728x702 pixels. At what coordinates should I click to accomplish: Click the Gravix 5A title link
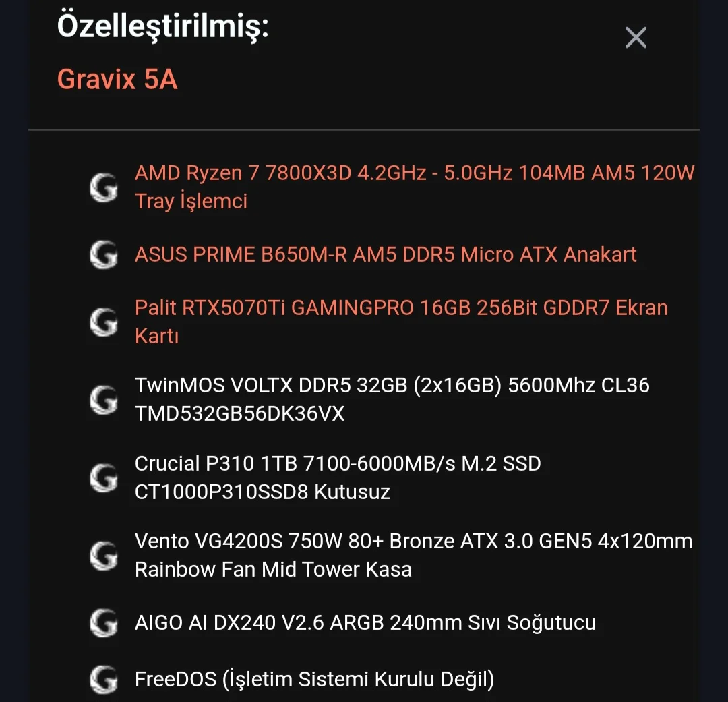tap(117, 80)
